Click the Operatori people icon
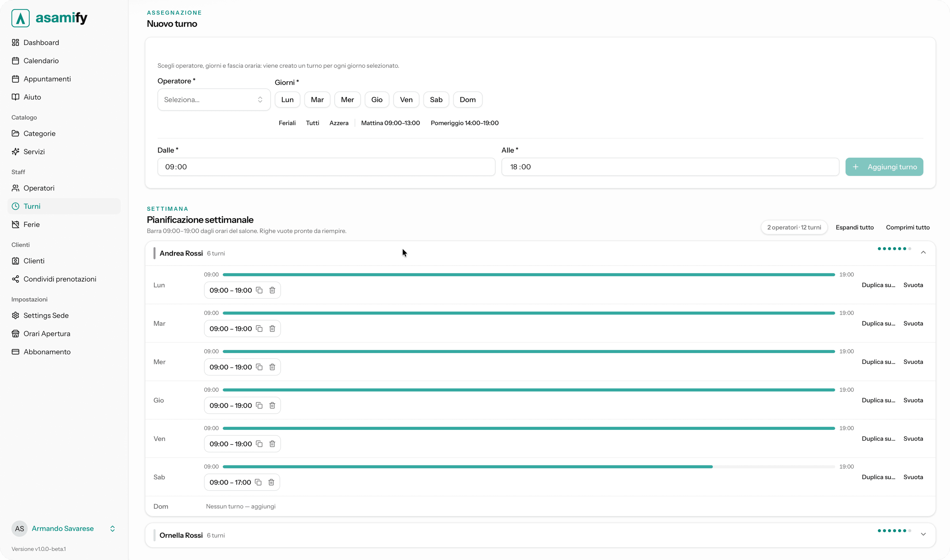 click(x=16, y=188)
